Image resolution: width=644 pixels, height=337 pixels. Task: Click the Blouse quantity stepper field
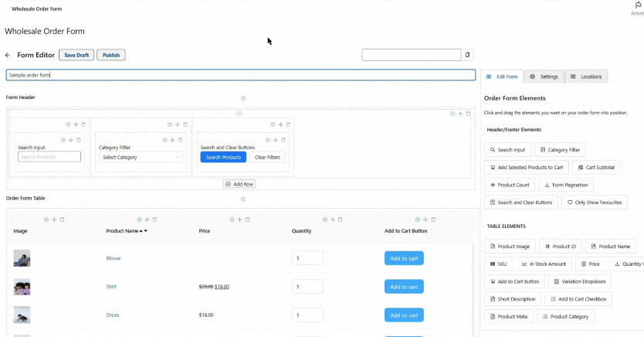307,258
